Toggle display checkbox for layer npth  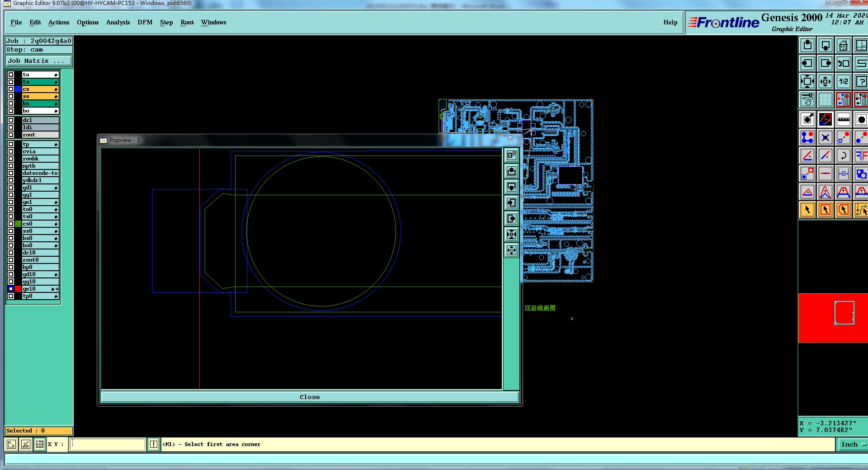[x=11, y=166]
